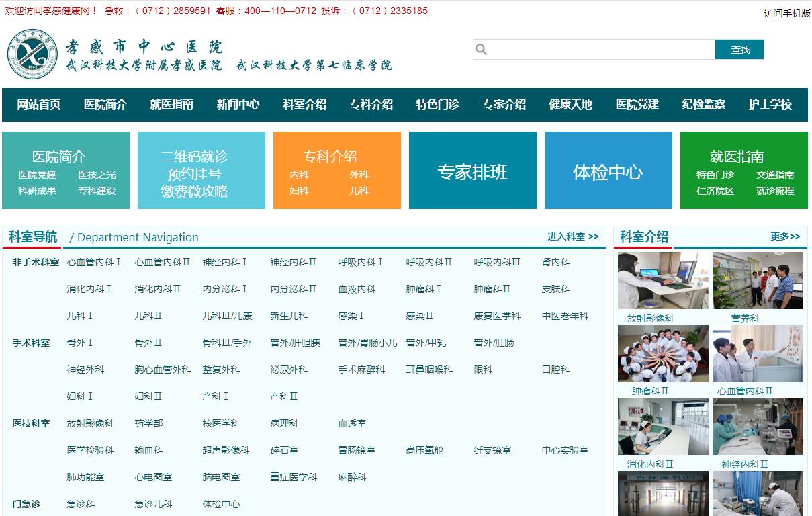Open the 放射影像科 photo thumbnail

(663, 281)
